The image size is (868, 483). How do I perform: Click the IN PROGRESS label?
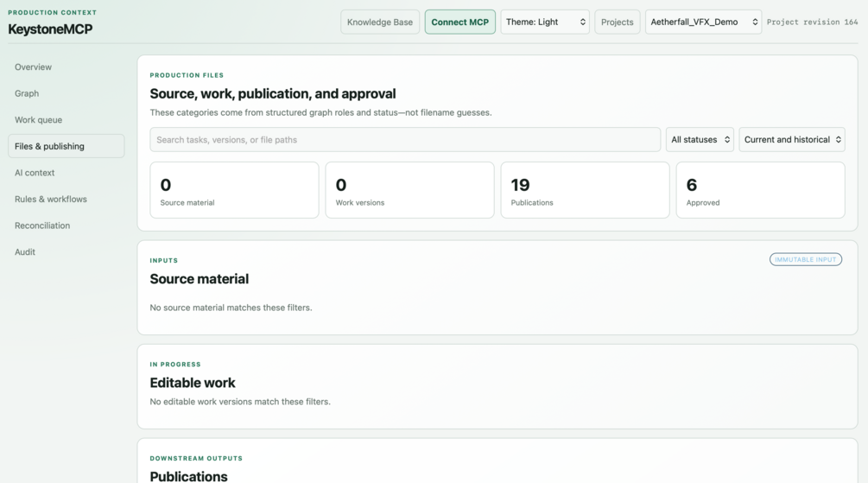[x=175, y=365]
